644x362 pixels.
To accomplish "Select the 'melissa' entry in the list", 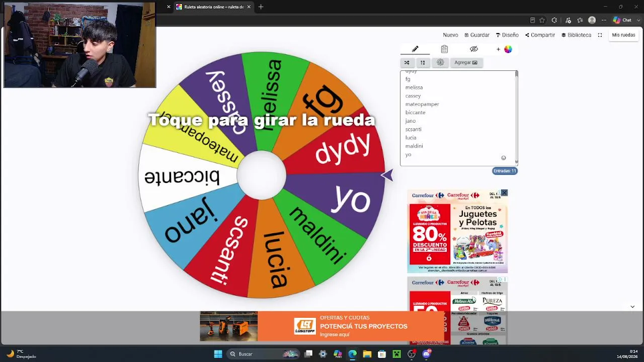I will tap(414, 87).
